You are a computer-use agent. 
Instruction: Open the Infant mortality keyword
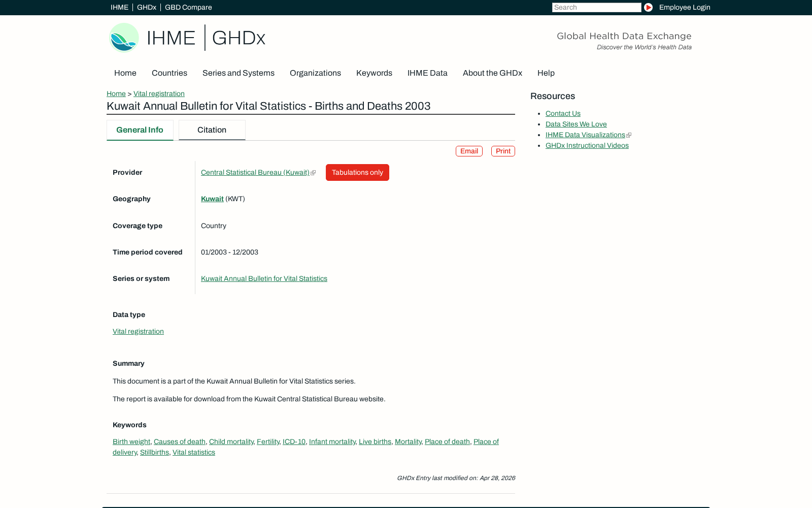332,442
